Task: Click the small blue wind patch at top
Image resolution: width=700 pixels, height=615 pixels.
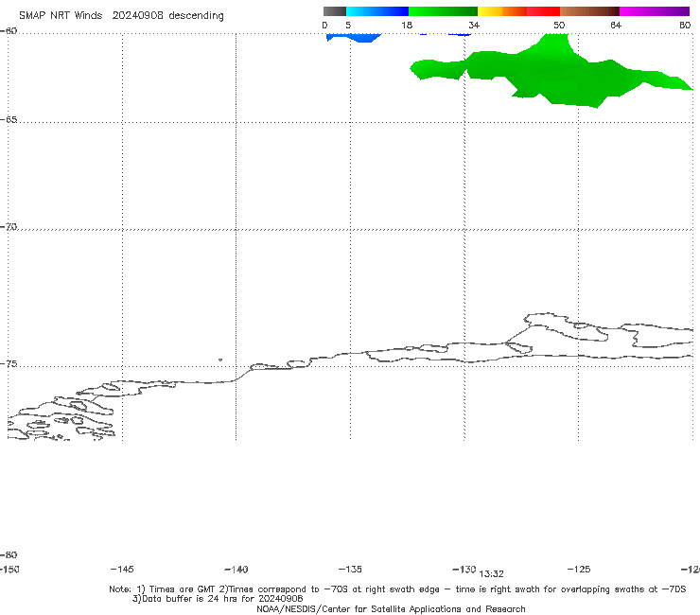Action: (x=355, y=38)
